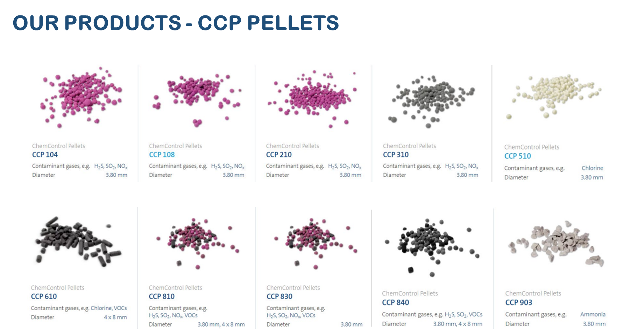Click the CCP 610 product title

point(44,296)
